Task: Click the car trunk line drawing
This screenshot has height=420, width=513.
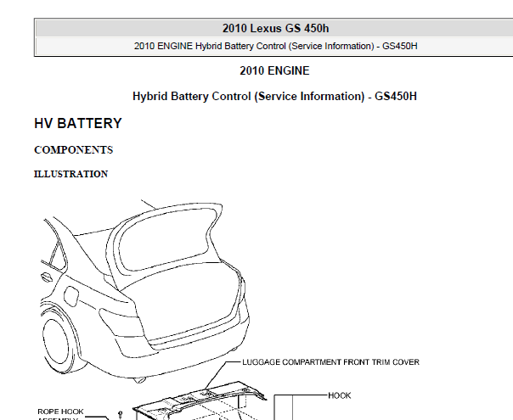Action: 145,291
